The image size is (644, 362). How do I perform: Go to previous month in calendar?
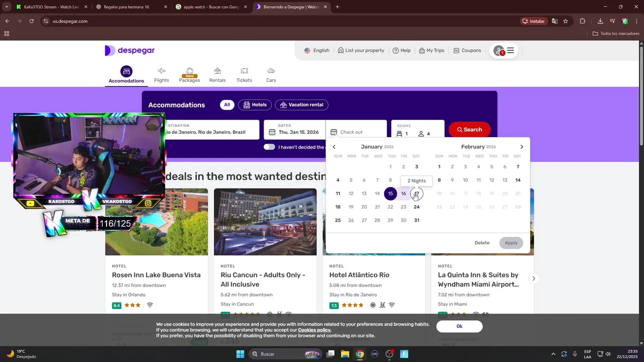tap(334, 147)
